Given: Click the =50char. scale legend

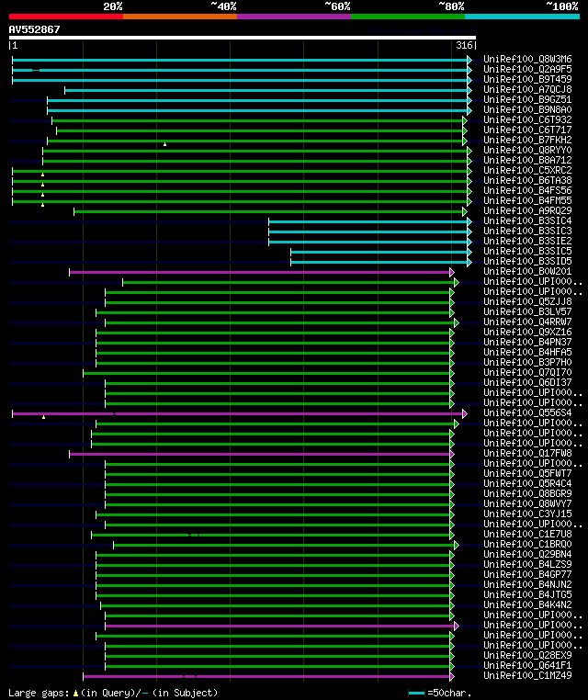Looking at the screenshot, I should 440,693.
